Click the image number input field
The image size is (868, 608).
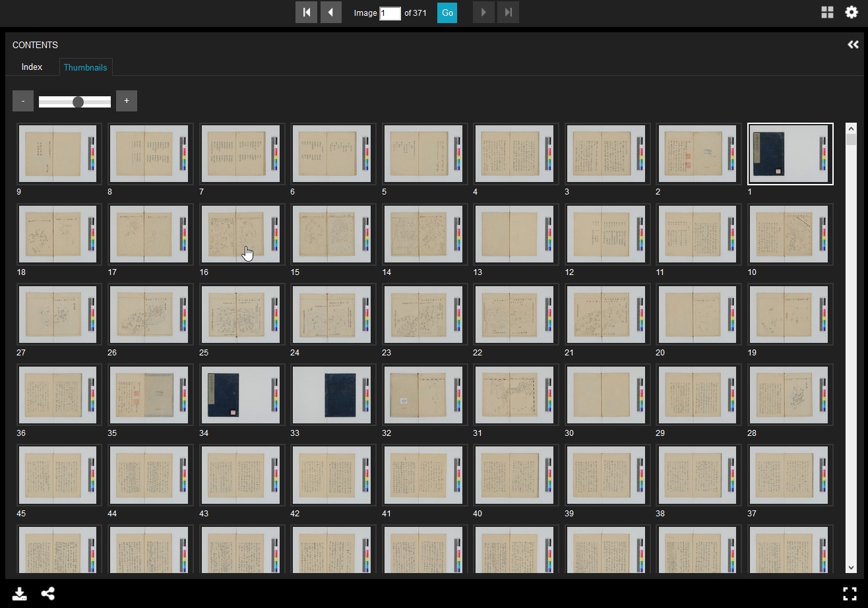point(390,13)
